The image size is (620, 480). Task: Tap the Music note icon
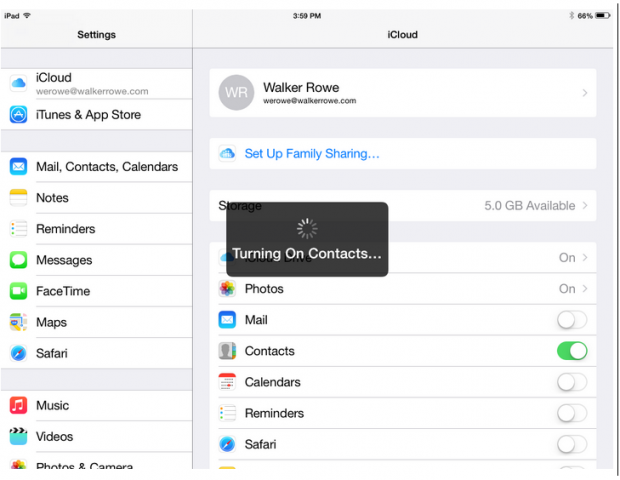point(18,405)
